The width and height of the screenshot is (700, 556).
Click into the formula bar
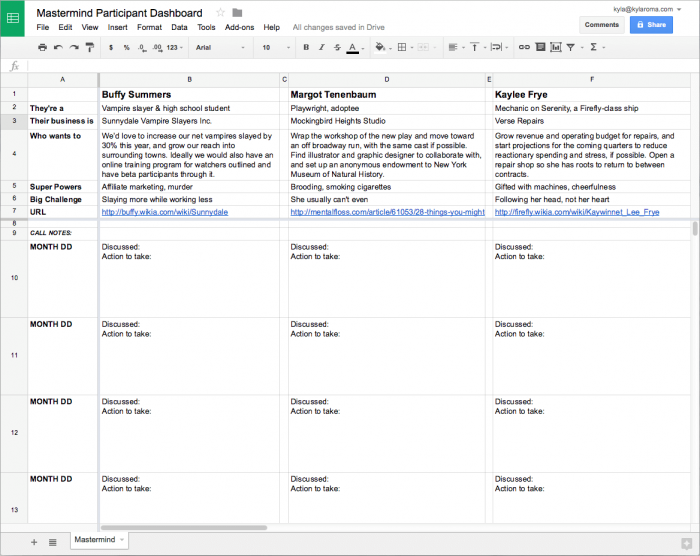(x=362, y=66)
